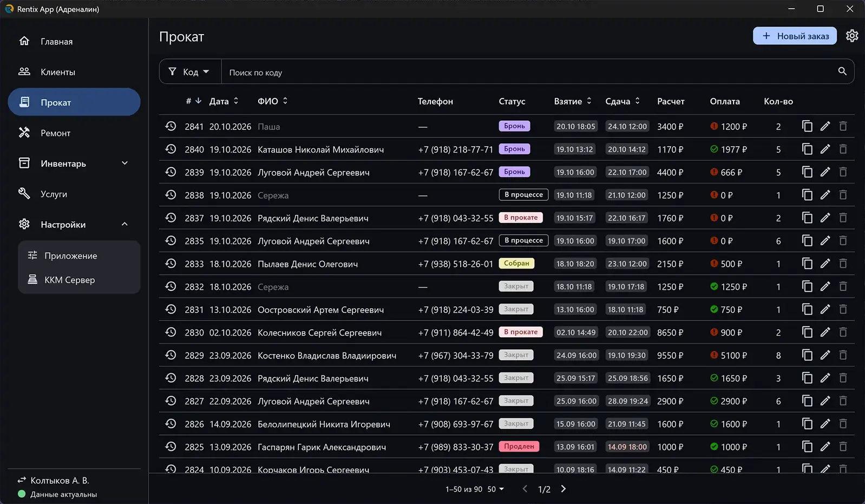Open the rows-per-page dropdown showing 50
Image resolution: width=865 pixels, height=504 pixels.
click(496, 489)
